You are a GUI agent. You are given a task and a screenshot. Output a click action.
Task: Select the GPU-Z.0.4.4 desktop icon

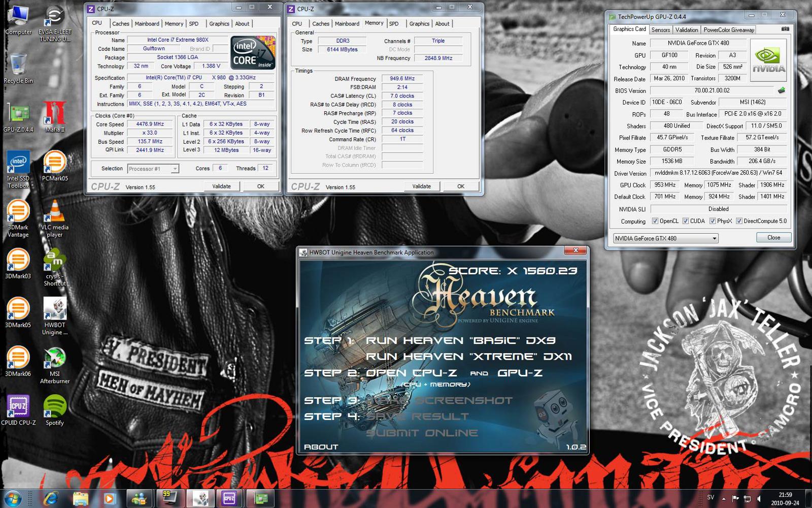click(18, 117)
